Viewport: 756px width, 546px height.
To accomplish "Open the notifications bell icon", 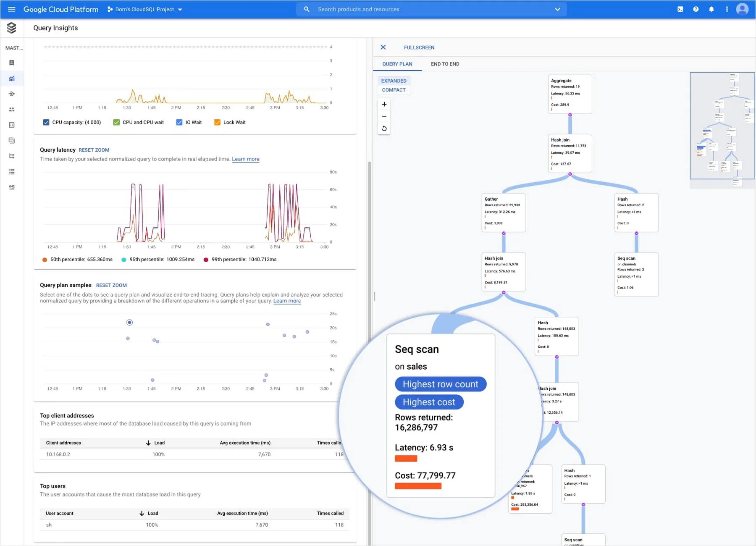I will point(711,9).
